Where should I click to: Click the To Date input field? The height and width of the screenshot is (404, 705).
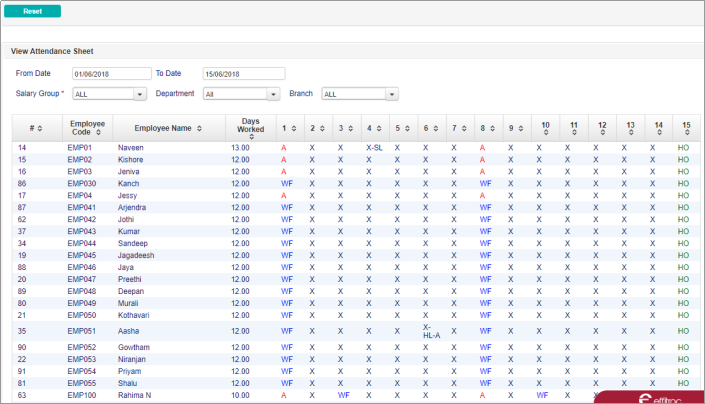244,74
